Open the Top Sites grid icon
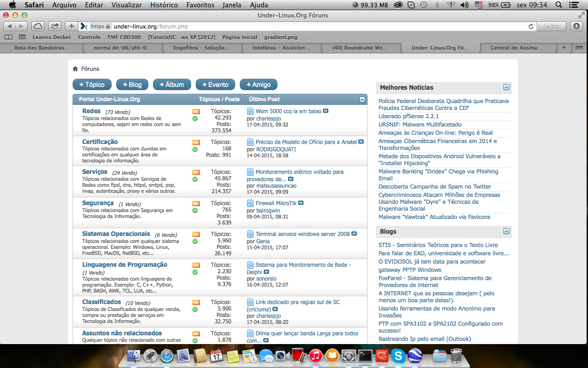 (22, 37)
